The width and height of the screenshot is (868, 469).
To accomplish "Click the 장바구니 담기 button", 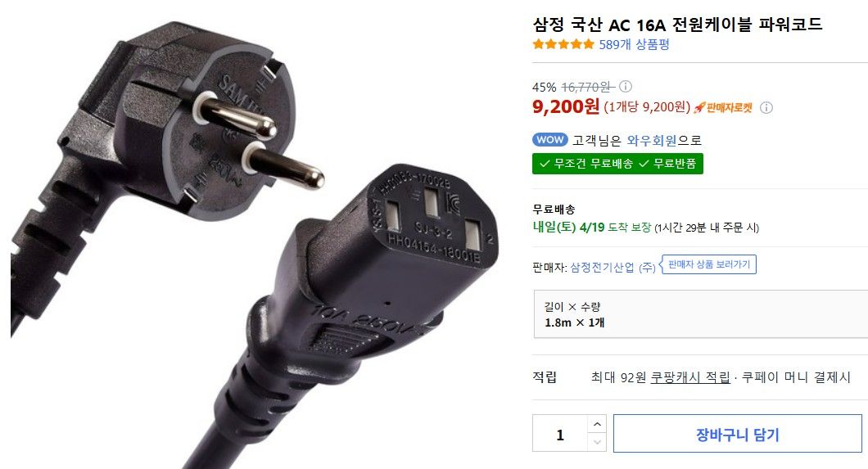I will [737, 434].
